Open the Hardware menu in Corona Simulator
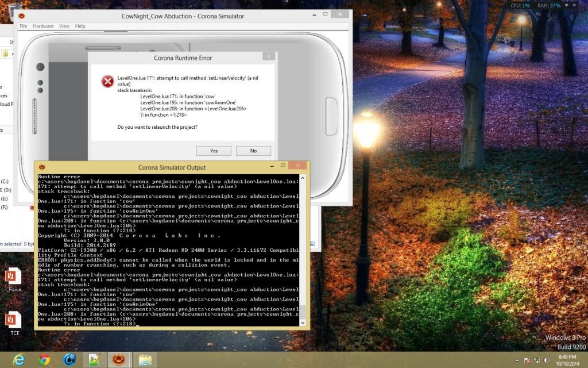This screenshot has height=368, width=588. click(42, 26)
